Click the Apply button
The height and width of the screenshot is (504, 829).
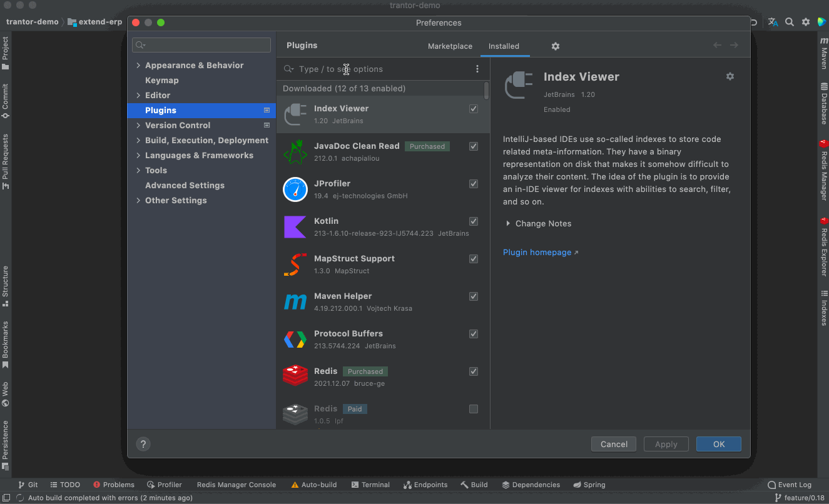tap(666, 444)
